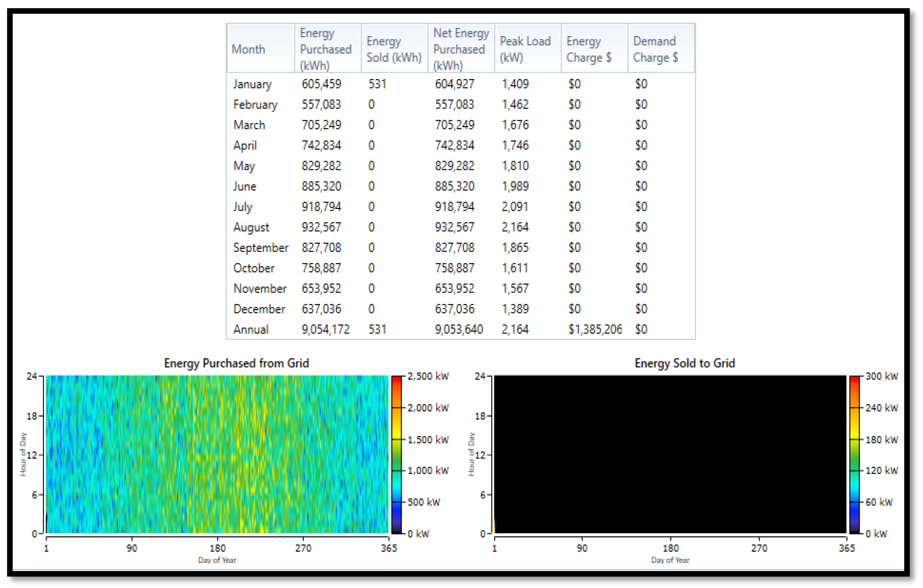
Task: Select August peak load value 2,164
Action: point(515,227)
